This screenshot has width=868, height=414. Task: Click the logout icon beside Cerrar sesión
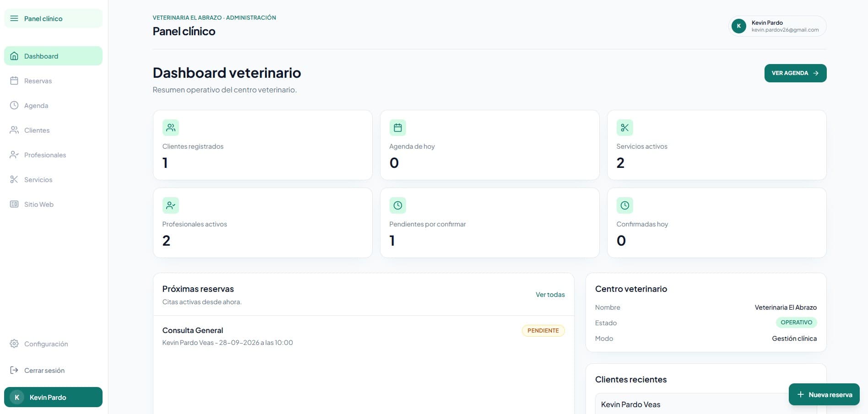[x=14, y=370]
